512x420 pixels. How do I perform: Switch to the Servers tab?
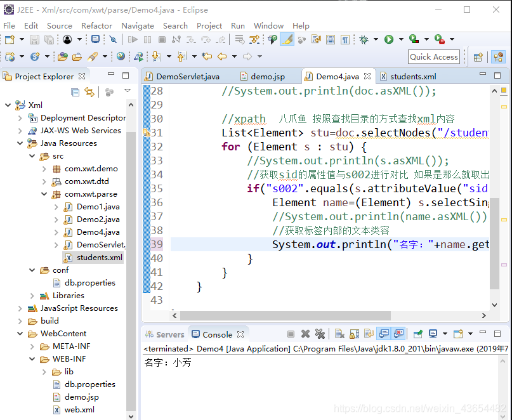tap(165, 334)
